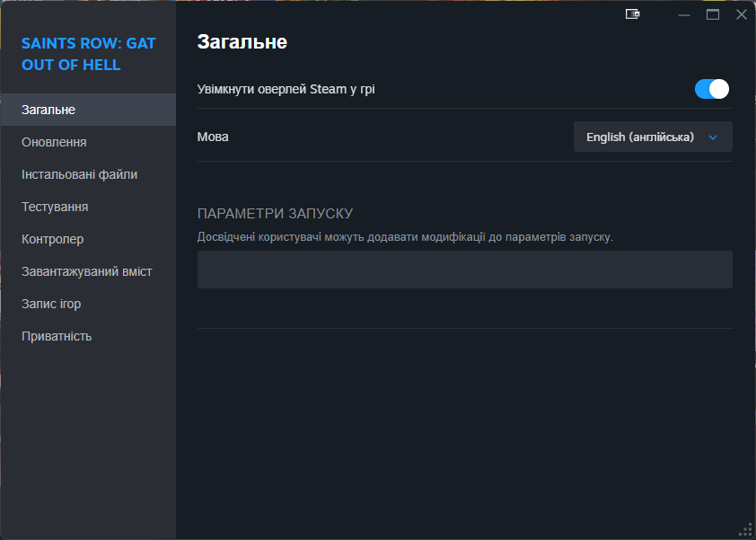
Task: Click the ПАРАМЕТРИ ЗАПУСКУ section label
Action: point(276,213)
